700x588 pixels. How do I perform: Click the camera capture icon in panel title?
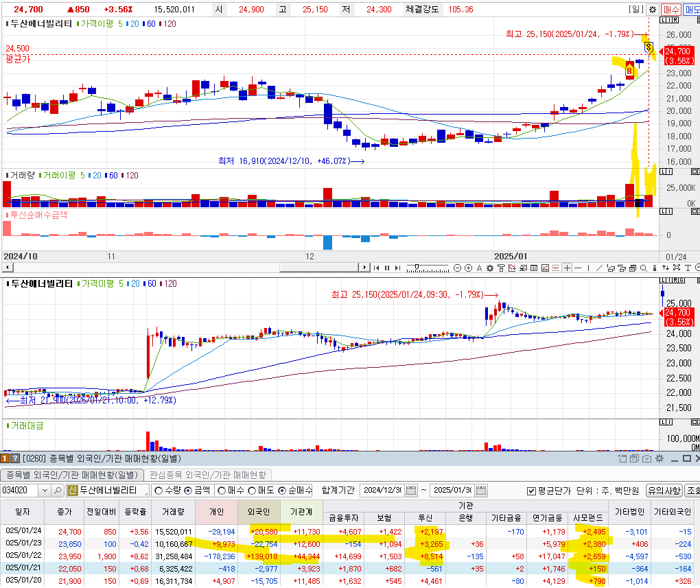[x=646, y=458]
